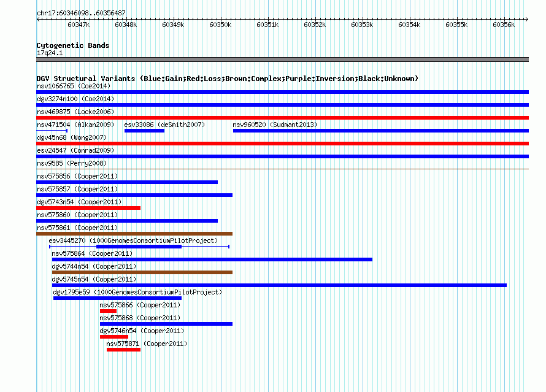The height and width of the screenshot is (392, 546).
Task: Click the 60352k ruler position
Action: [315, 25]
